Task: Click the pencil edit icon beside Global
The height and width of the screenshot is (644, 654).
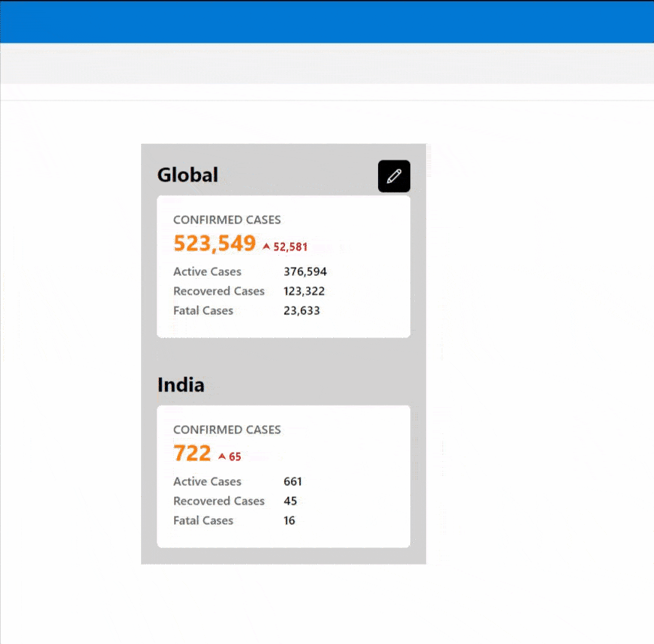Action: (394, 176)
